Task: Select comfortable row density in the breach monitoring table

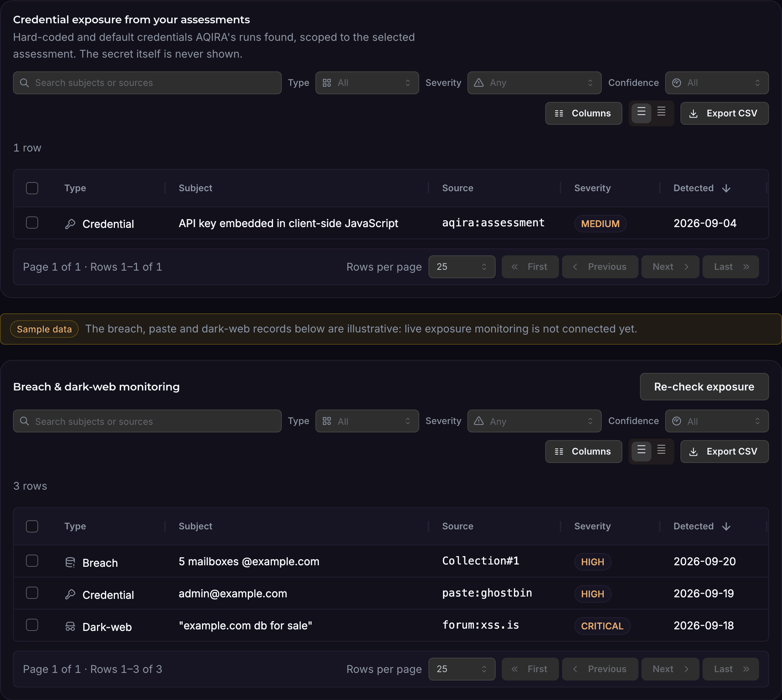Action: pos(641,451)
